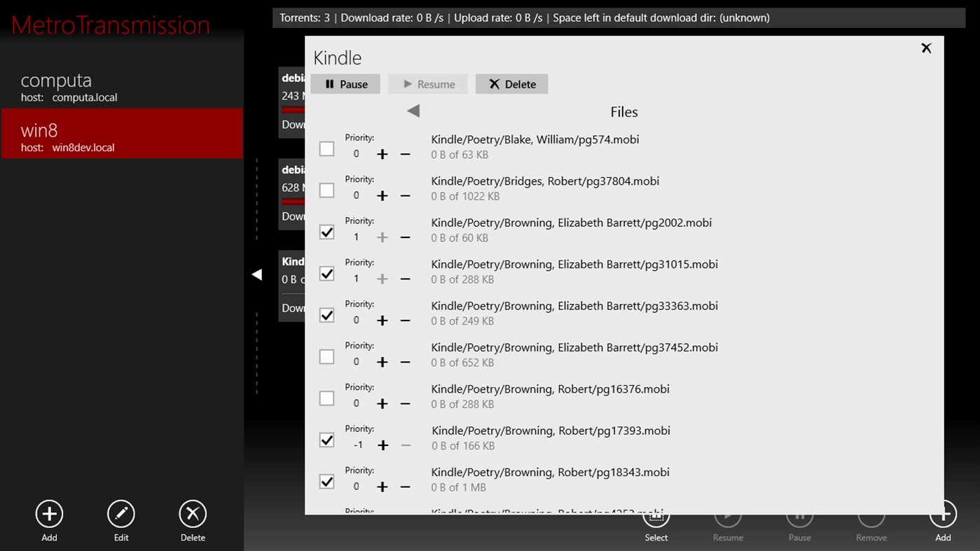Click the left arrow beside Files heading
Viewport: 980px width, 551px height.
coord(413,111)
